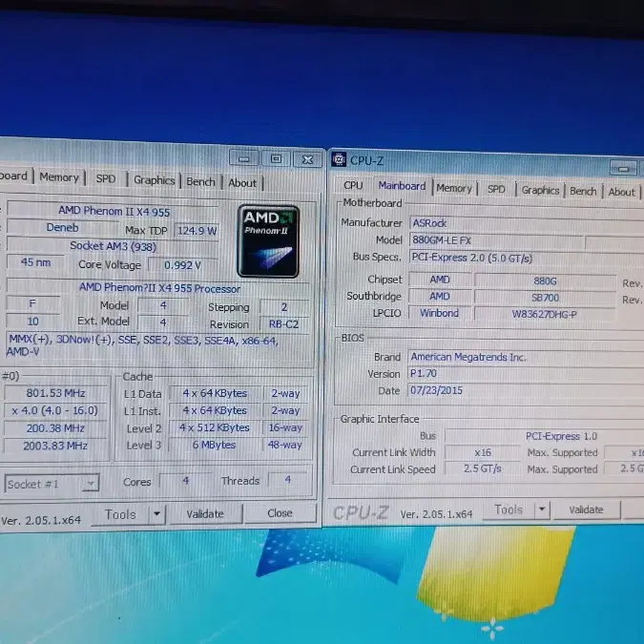Expand Tools dropdown arrow in left window
The width and height of the screenshot is (644, 644).
(x=156, y=514)
